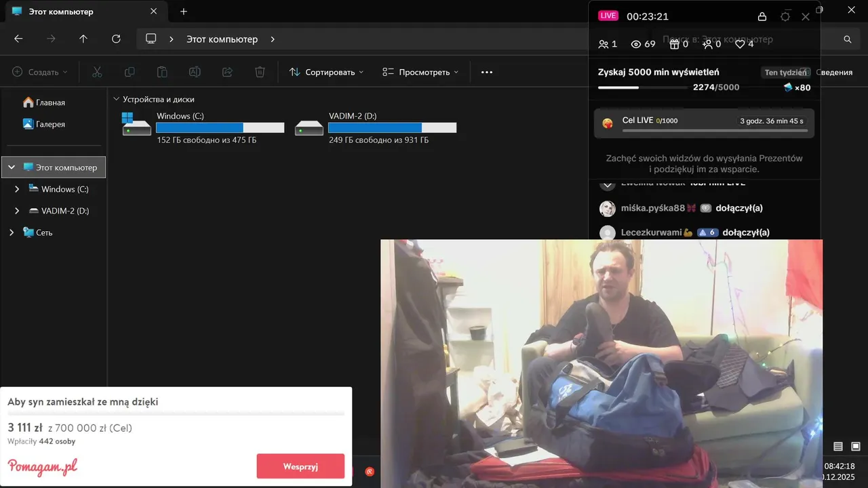Click the Wesprzyj button

pos(300,466)
